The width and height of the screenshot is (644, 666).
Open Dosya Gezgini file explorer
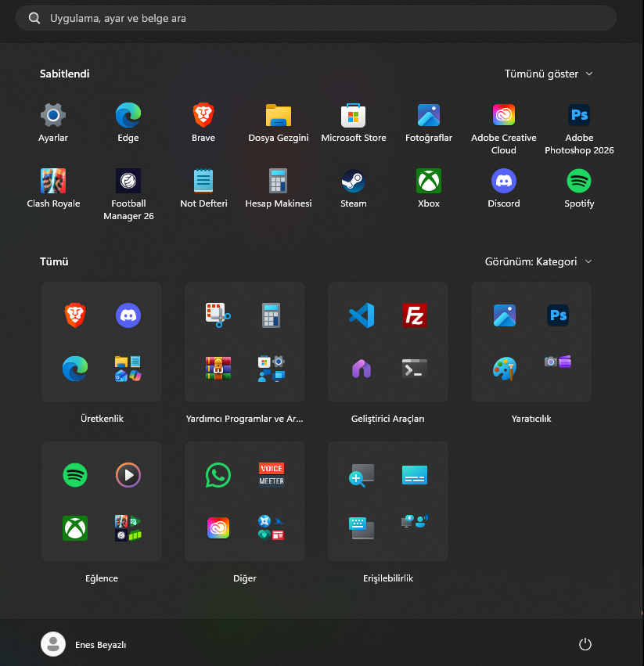pos(279,123)
